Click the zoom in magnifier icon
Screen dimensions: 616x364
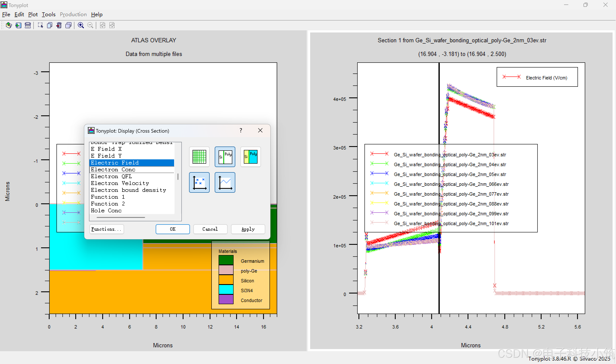81,25
